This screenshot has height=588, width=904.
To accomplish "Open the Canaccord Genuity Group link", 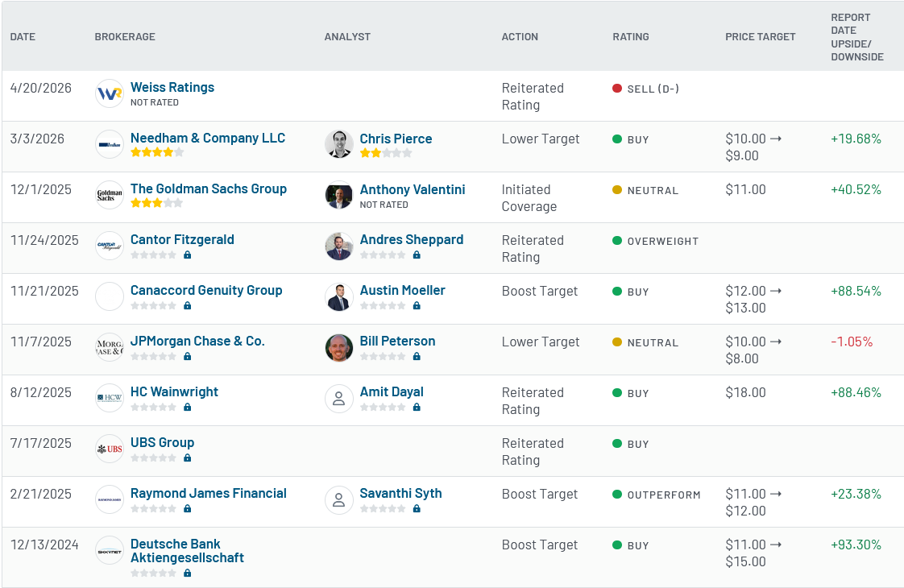I will point(206,290).
